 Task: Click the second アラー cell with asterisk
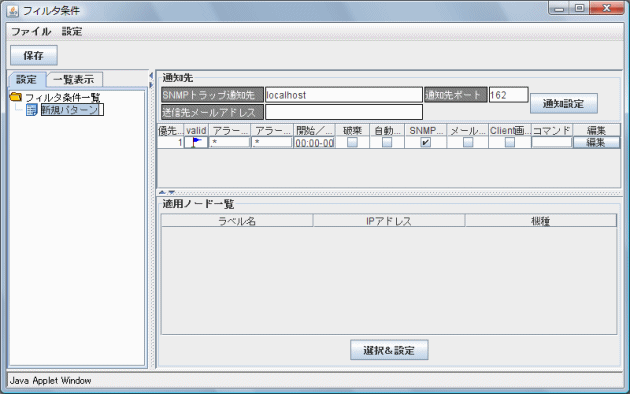272,142
